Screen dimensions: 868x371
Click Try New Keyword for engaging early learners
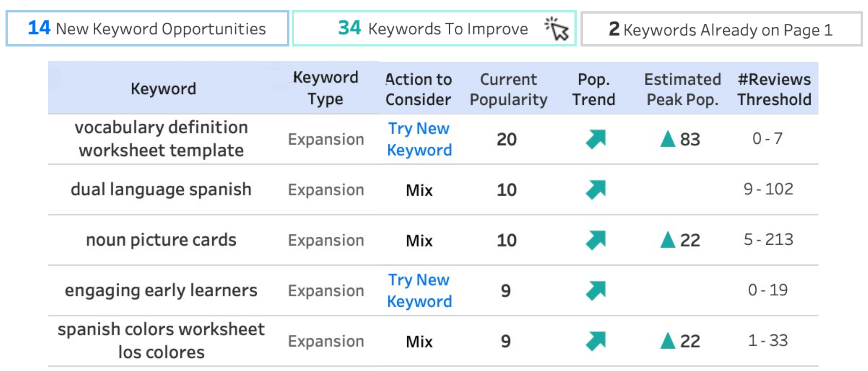tap(419, 290)
